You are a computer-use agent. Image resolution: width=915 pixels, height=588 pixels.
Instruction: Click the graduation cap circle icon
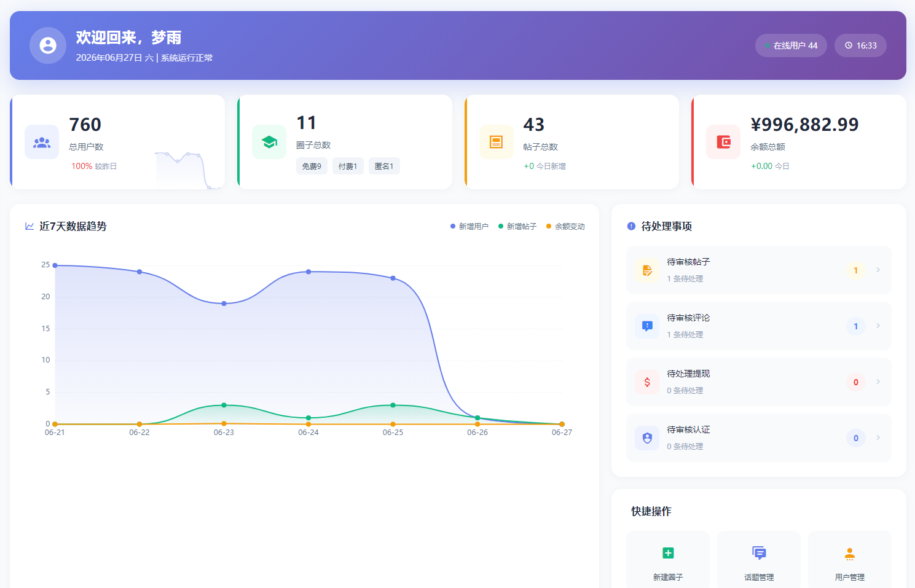click(x=269, y=142)
